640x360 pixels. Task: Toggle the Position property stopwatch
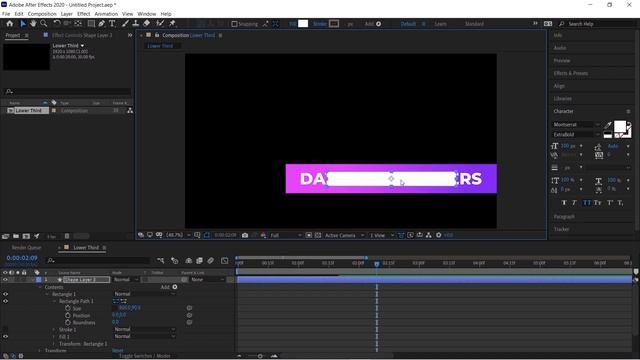tap(68, 316)
